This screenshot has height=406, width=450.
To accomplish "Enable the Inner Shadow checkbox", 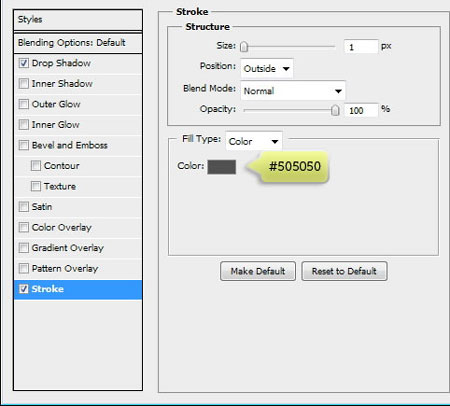I will pyautogui.click(x=24, y=83).
